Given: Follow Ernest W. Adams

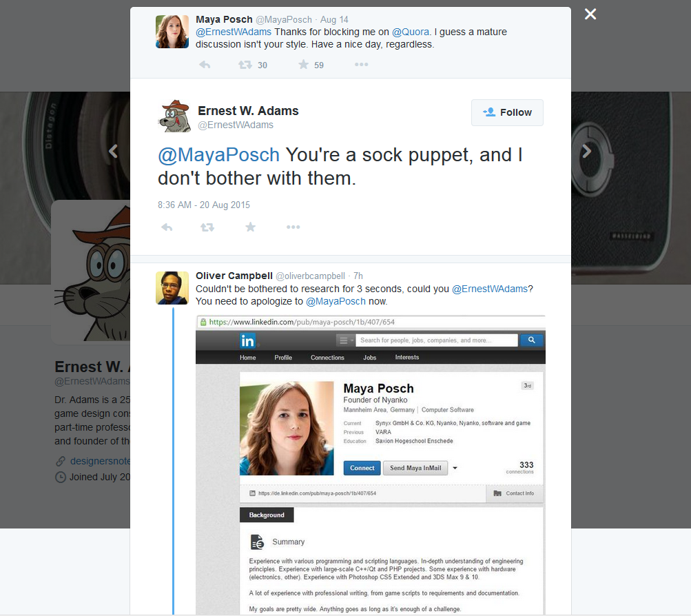Looking at the screenshot, I should coord(507,112).
